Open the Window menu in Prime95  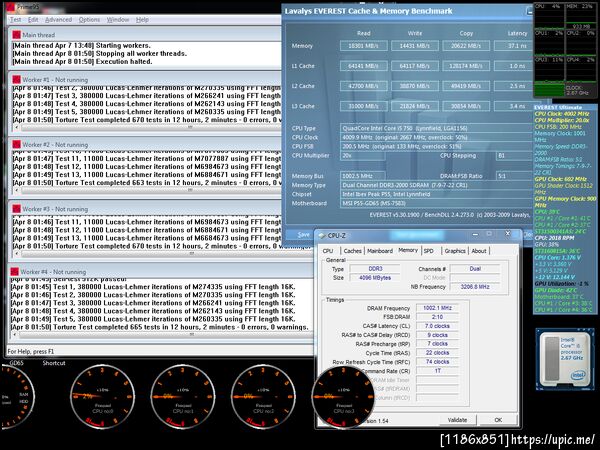pyautogui.click(x=118, y=20)
